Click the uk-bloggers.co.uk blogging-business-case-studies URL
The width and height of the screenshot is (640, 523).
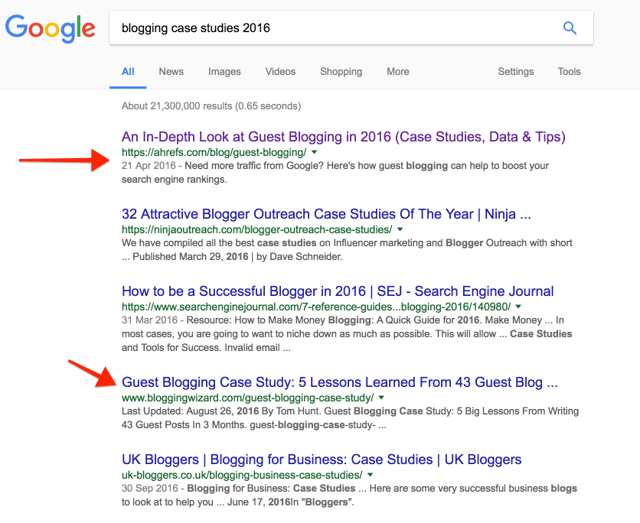[242, 475]
